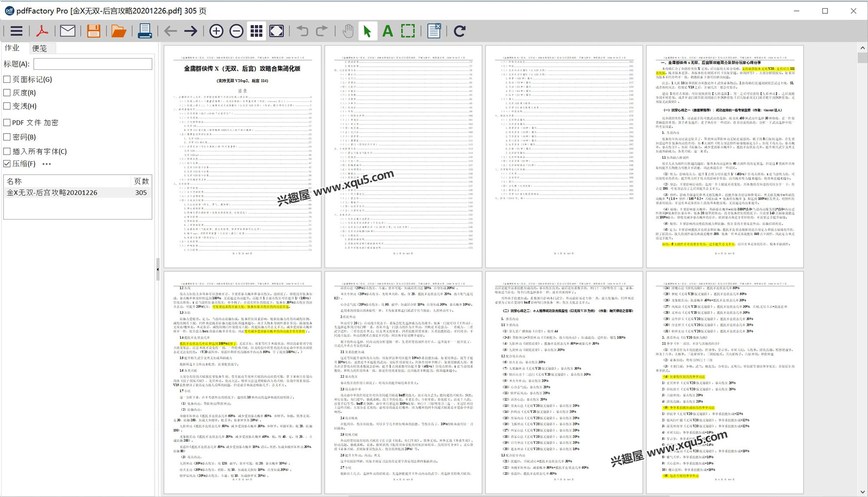Screen dimensions: 868x497
Task: Select the dashed rectangle crop tool
Action: (x=408, y=31)
